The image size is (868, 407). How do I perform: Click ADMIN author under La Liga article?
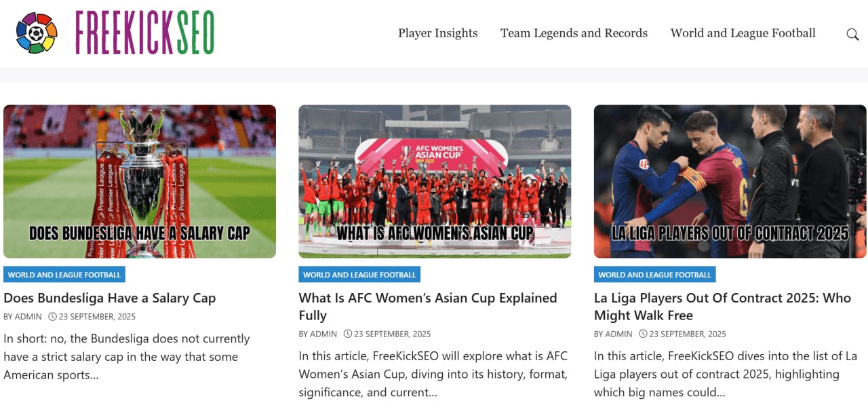click(619, 334)
